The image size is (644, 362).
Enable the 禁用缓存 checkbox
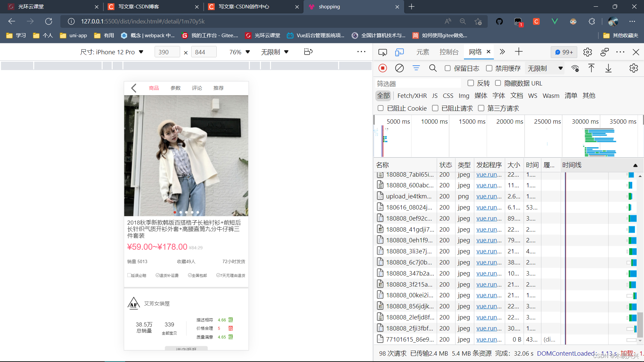(x=489, y=68)
